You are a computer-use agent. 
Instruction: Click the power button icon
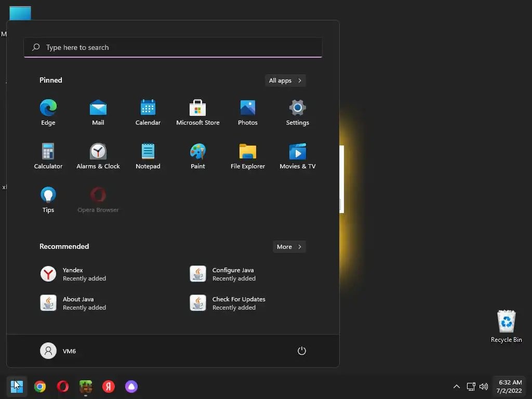(302, 351)
